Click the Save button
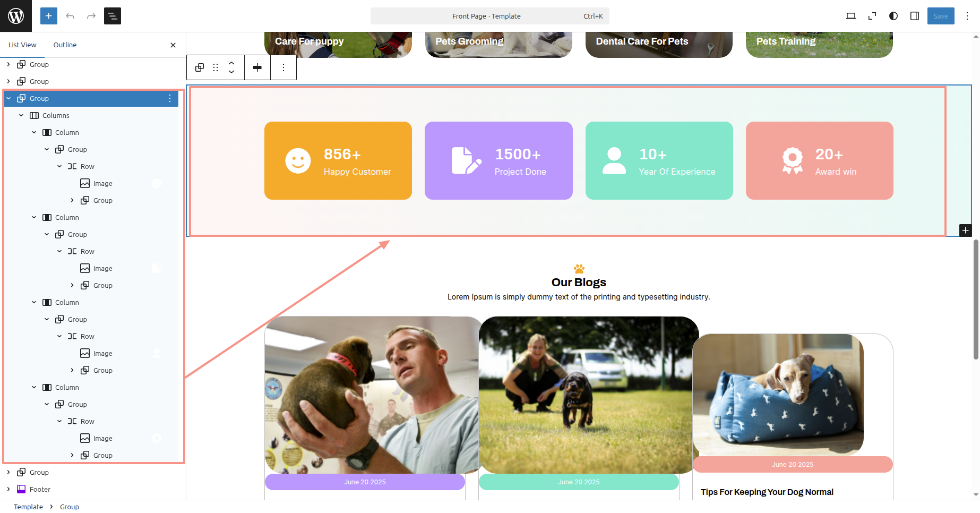This screenshot has height=513, width=980. 941,16
